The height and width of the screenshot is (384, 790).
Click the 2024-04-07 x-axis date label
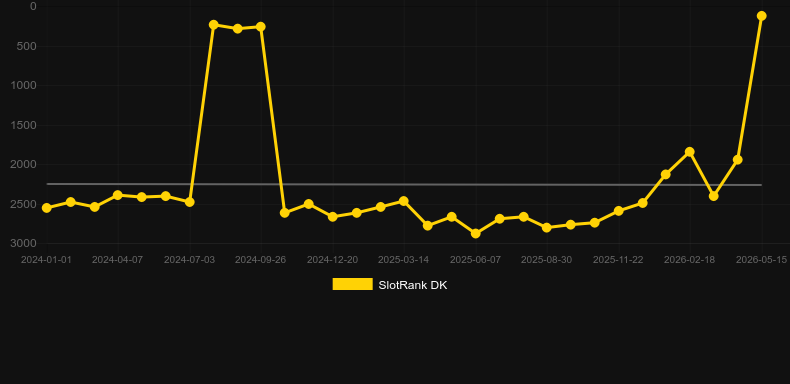point(117,260)
